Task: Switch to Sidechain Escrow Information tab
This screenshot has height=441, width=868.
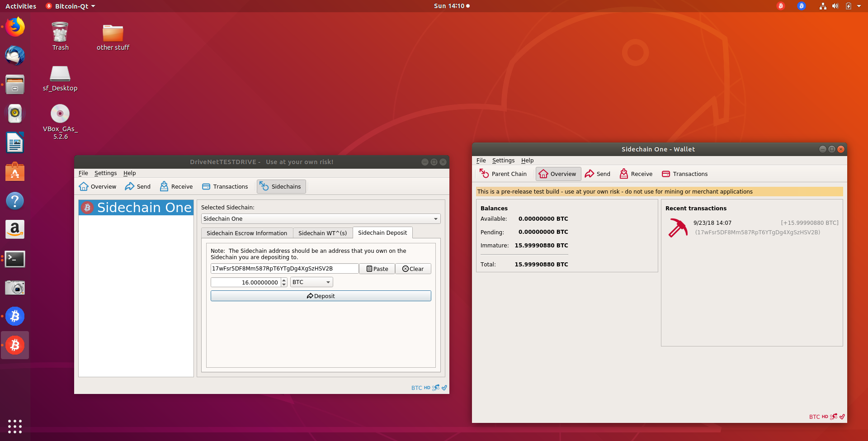Action: [x=247, y=233]
